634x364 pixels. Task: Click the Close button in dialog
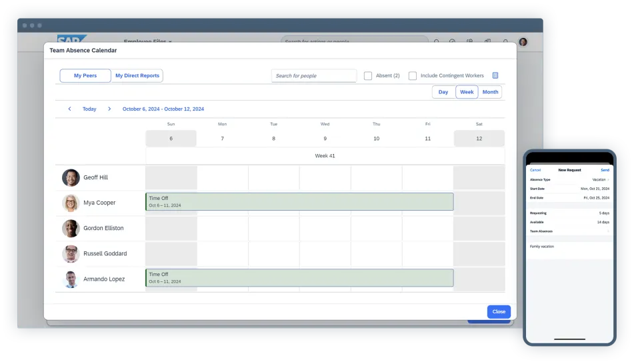[x=499, y=311]
